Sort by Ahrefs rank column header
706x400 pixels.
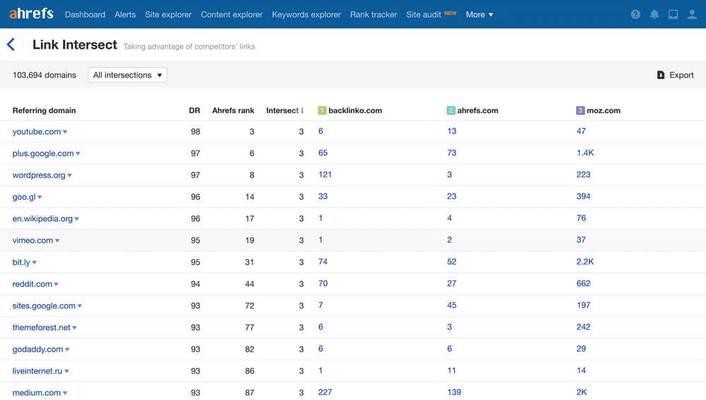[x=233, y=110]
